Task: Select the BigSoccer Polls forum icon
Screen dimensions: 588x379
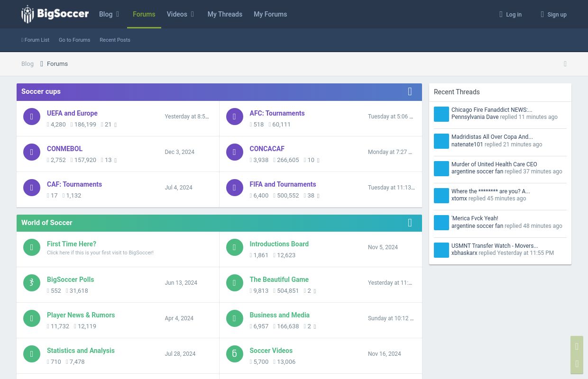Action: (x=32, y=283)
